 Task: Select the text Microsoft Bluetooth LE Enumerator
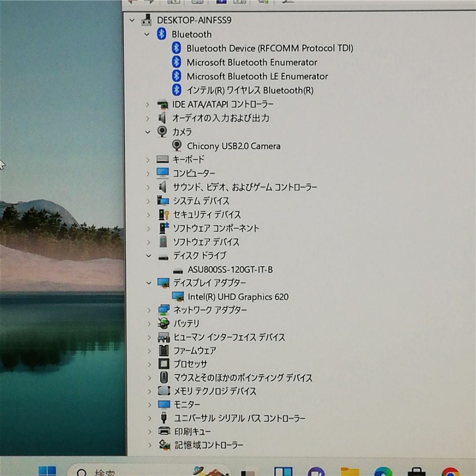click(257, 76)
